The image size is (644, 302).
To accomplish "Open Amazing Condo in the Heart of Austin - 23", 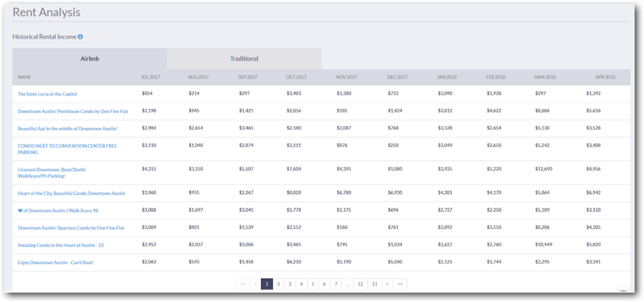I will tap(61, 245).
